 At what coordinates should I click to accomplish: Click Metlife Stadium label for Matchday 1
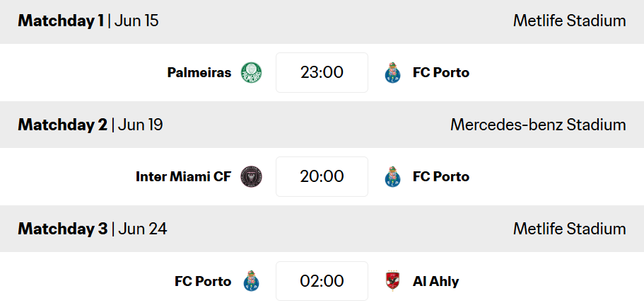point(569,21)
